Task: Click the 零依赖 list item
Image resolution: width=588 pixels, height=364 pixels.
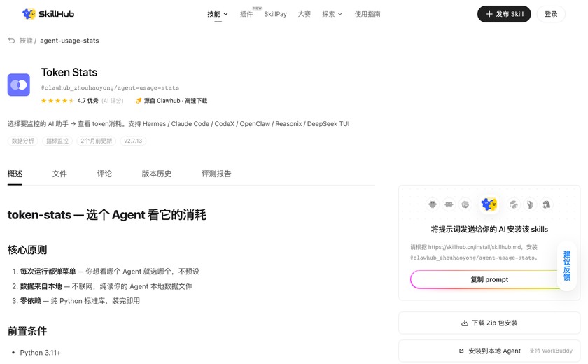Action: click(x=80, y=301)
